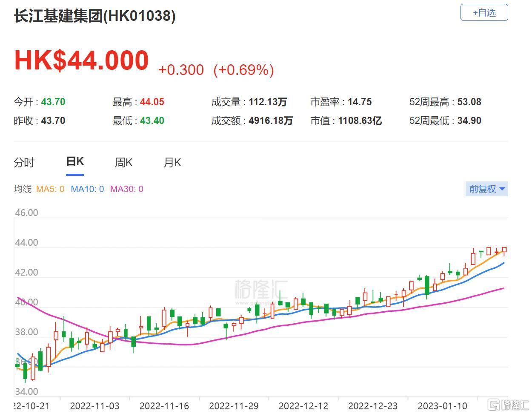
Task: Click the 均线 moving average legend label
Action: [x=23, y=189]
